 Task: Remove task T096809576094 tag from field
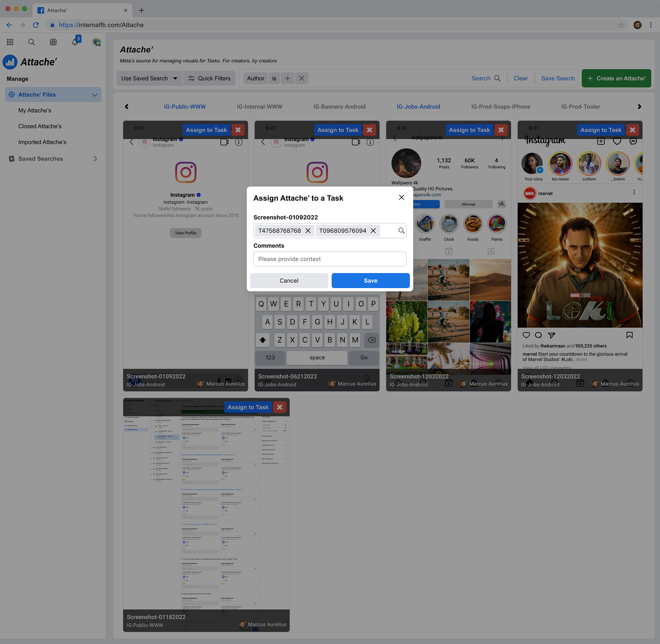pyautogui.click(x=373, y=231)
